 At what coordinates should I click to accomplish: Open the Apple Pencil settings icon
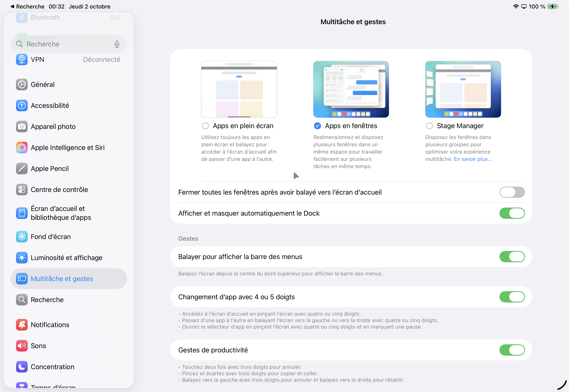tap(22, 169)
